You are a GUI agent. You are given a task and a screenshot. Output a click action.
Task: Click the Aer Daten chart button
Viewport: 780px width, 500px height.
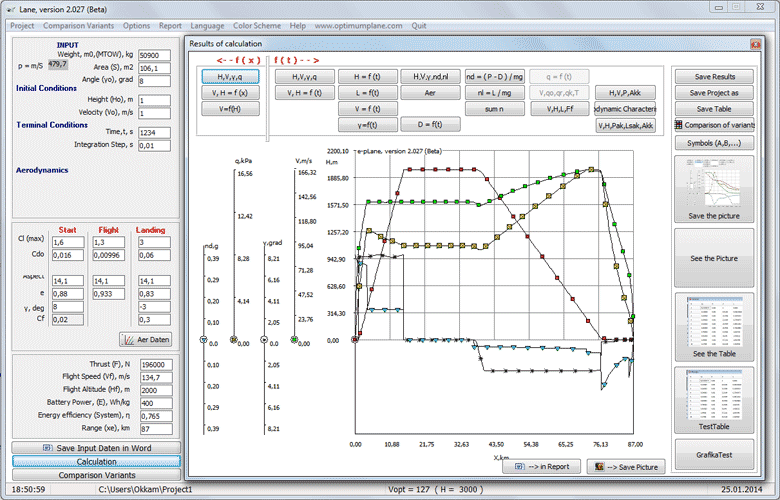click(145, 339)
